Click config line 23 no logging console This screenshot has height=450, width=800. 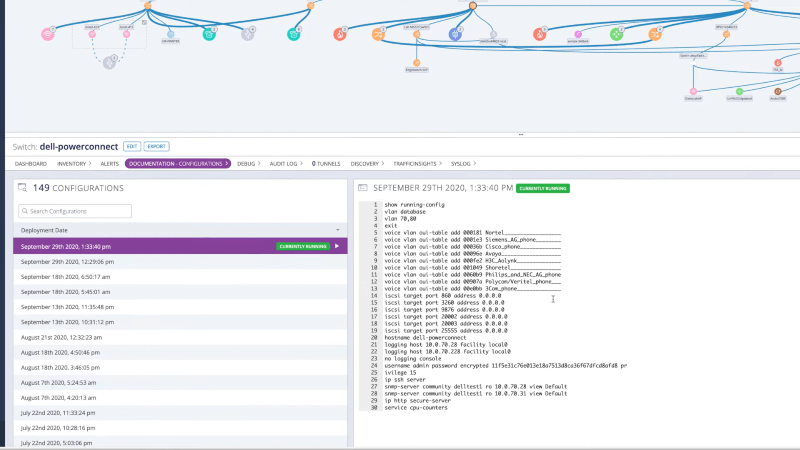[413, 359]
